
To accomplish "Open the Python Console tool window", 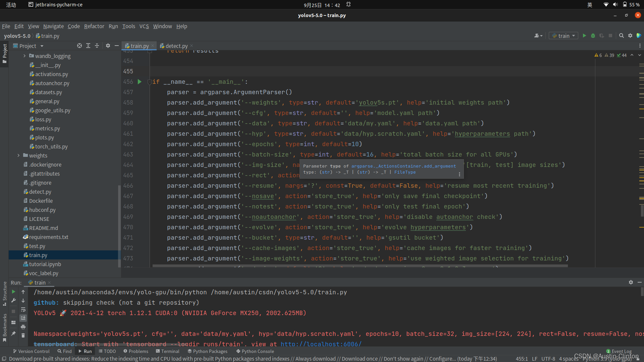I will (x=255, y=351).
